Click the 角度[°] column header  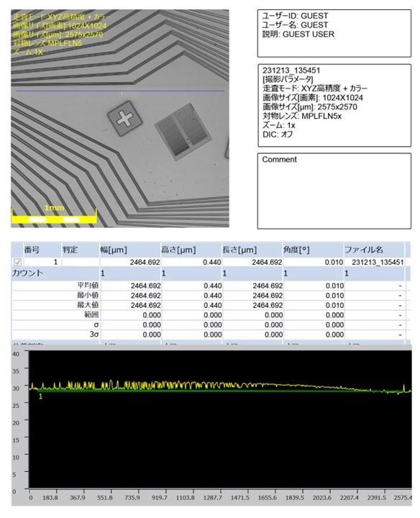coord(296,250)
